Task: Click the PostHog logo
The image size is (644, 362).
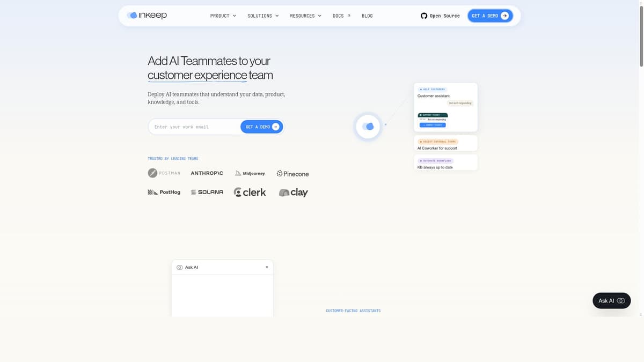Action: pyautogui.click(x=164, y=192)
